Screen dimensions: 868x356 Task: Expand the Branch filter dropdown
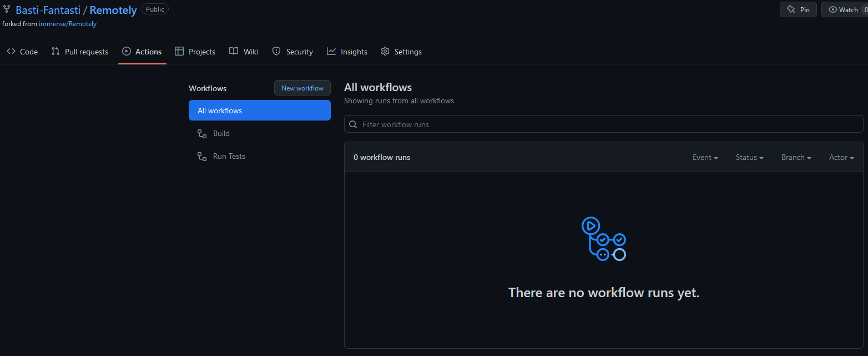tap(796, 157)
